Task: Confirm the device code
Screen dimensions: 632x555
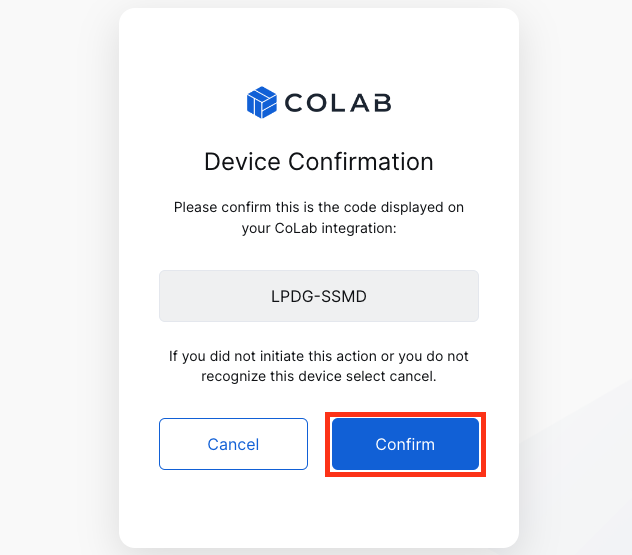Action: [405, 444]
